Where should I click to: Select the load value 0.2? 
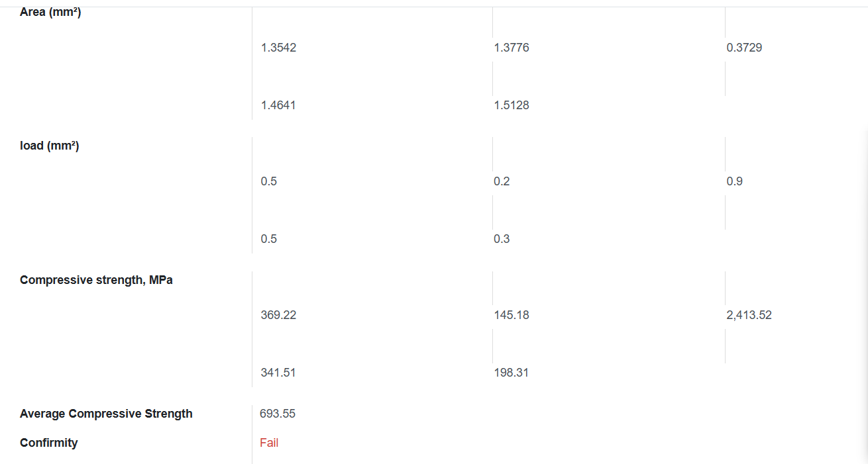tap(502, 181)
